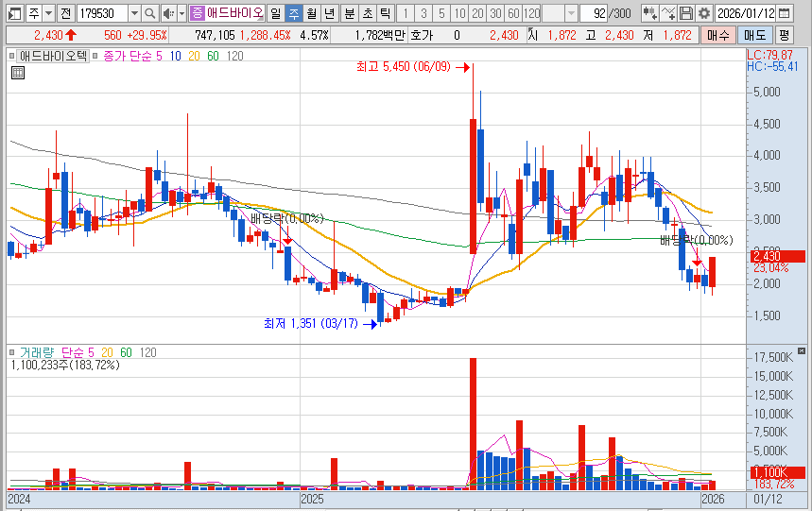Toggle the left side panel icon
The height and width of the screenshot is (511, 812).
pos(15,13)
